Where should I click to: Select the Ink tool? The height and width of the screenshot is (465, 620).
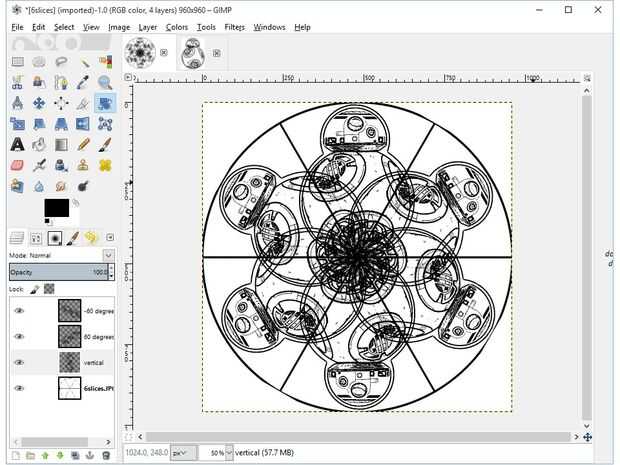[x=61, y=165]
